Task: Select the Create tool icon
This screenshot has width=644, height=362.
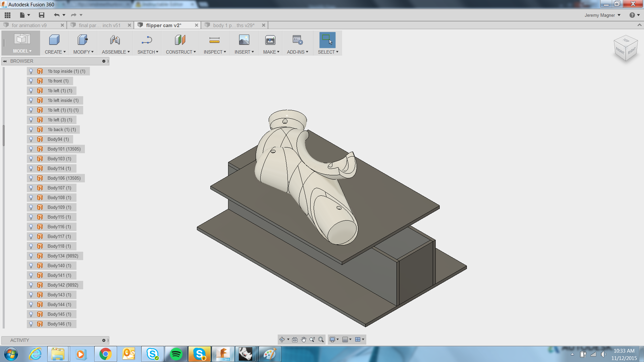Action: tap(54, 40)
